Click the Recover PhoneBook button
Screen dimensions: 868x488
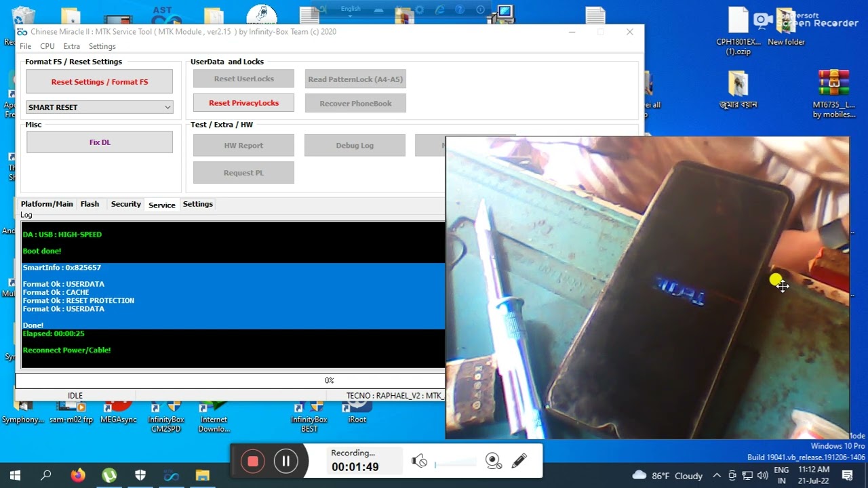355,104
